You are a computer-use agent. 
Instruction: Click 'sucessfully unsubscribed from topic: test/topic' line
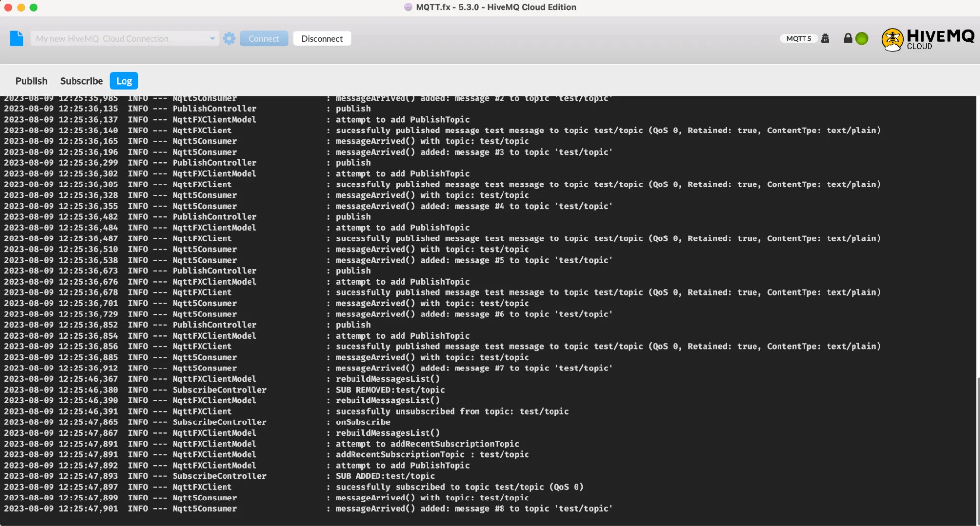[x=452, y=411]
